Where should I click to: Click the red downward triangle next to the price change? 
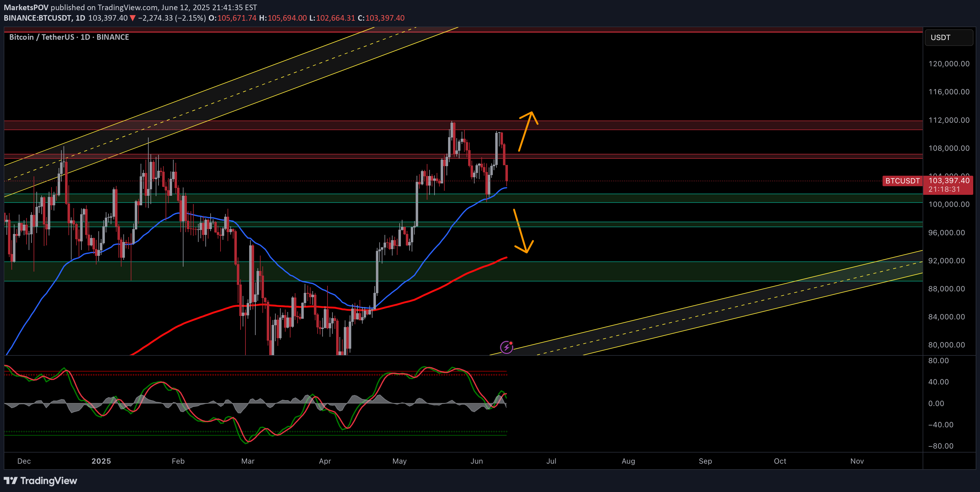133,18
